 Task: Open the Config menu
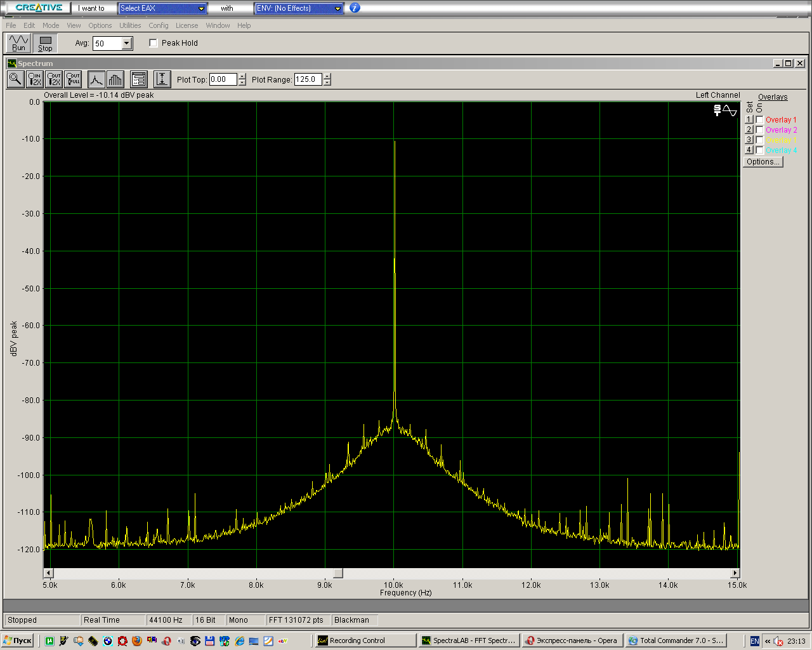pyautogui.click(x=159, y=25)
